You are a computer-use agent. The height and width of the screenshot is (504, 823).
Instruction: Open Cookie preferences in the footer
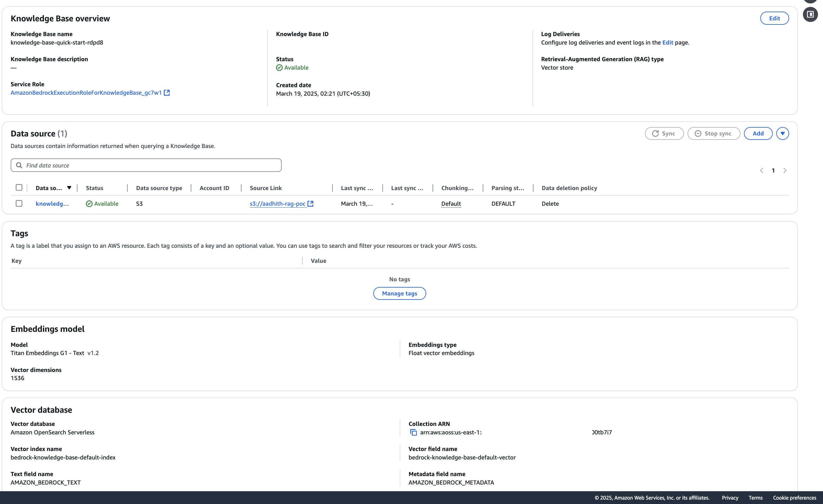[x=794, y=498]
